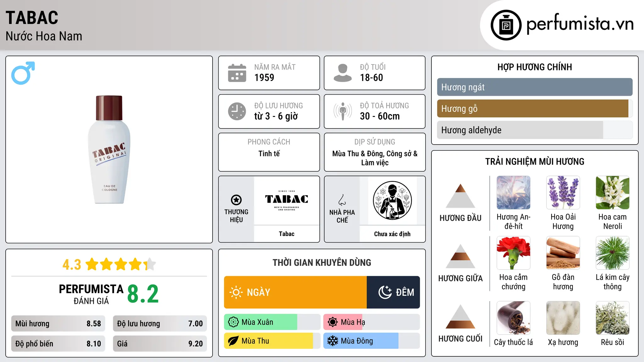
Task: Click the Hương gỗ accord bar
Action: coord(535,108)
